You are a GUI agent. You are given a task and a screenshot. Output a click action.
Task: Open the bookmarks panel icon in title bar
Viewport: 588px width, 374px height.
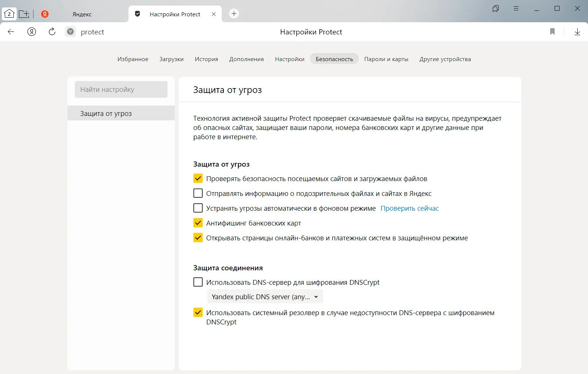pyautogui.click(x=496, y=9)
